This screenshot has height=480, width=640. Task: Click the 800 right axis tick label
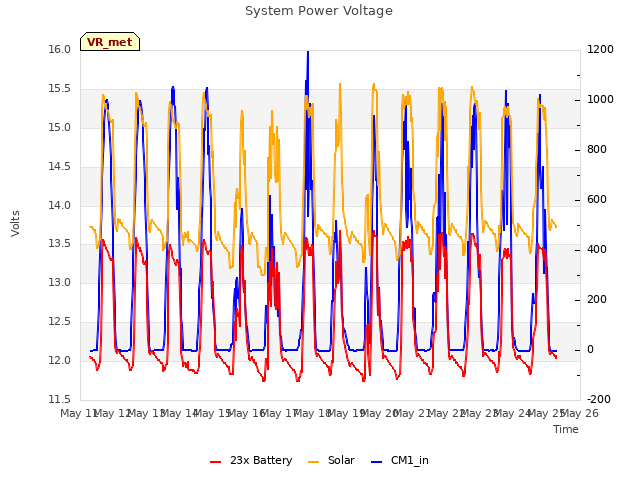[x=597, y=150]
